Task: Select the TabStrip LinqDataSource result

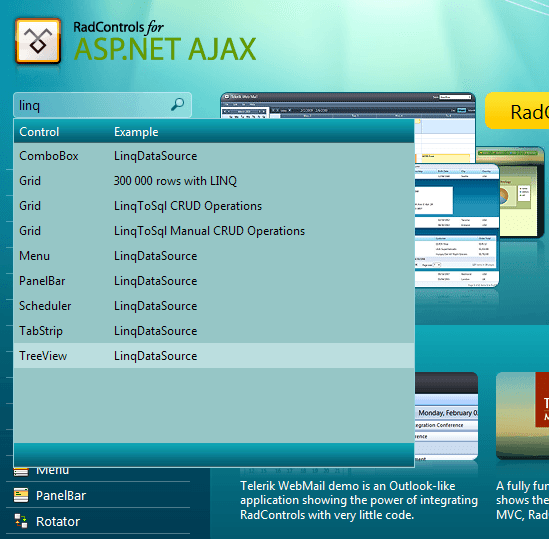Action: pos(214,331)
